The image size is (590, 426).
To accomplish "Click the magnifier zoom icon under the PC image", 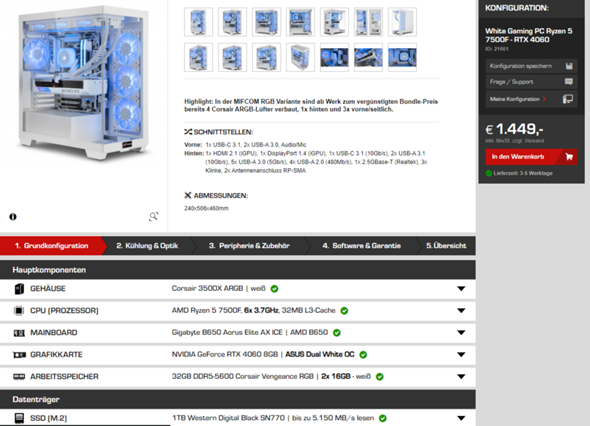I will 153,216.
